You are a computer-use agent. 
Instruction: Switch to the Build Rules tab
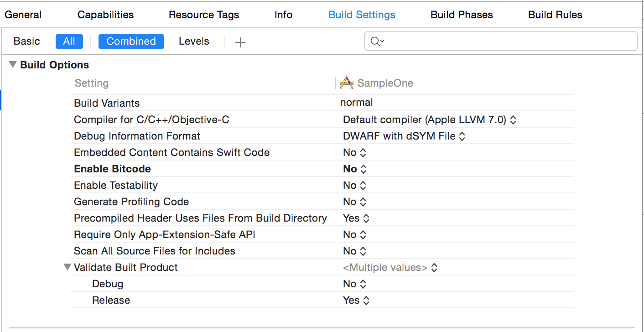[x=555, y=15]
